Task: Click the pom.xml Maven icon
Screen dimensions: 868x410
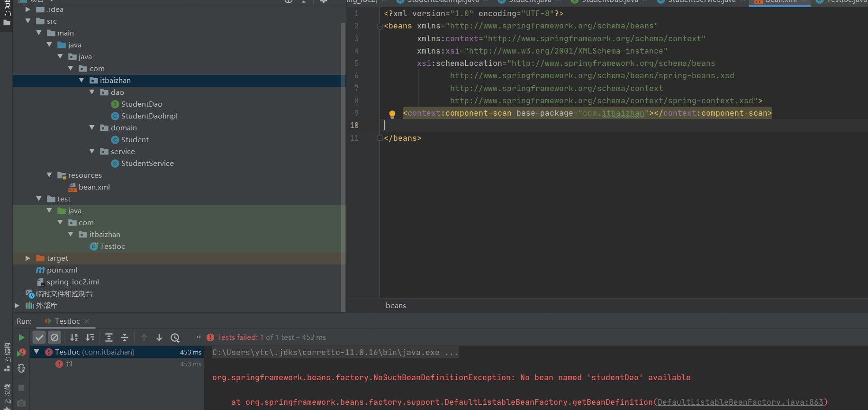Action: coord(40,270)
